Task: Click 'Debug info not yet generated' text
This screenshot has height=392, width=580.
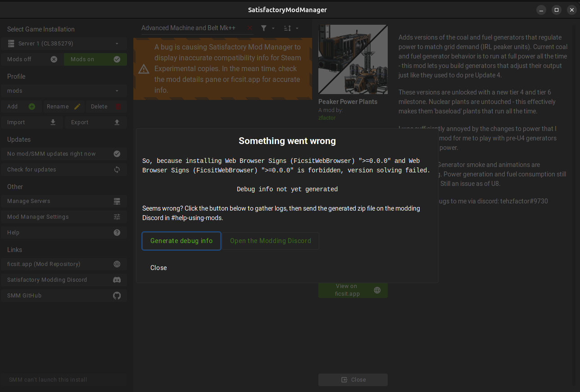Action: (x=287, y=189)
